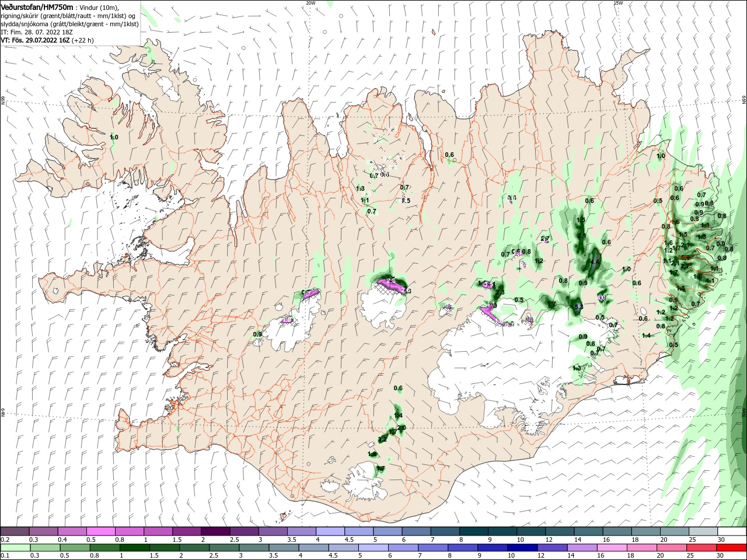Screen dimensions: 747x560
Task: Pick top-row lavender swatch between 4 and 4.5
Action: [330, 531]
